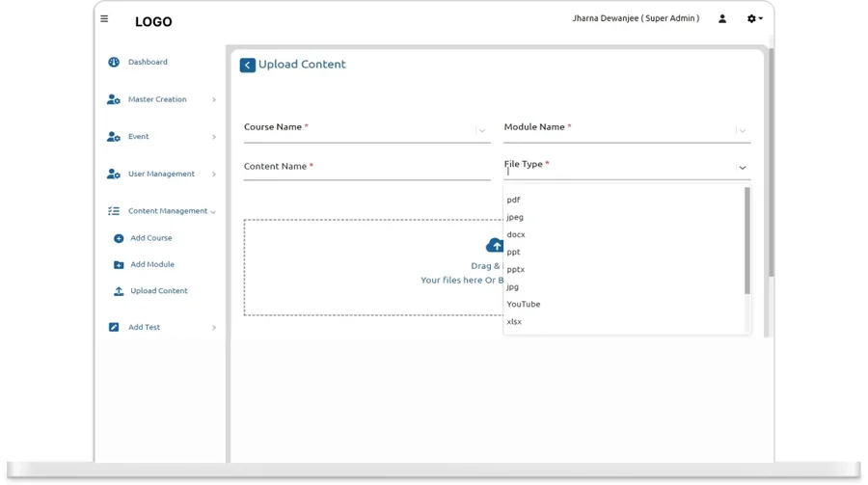Open Upload Content sidebar link

click(159, 291)
